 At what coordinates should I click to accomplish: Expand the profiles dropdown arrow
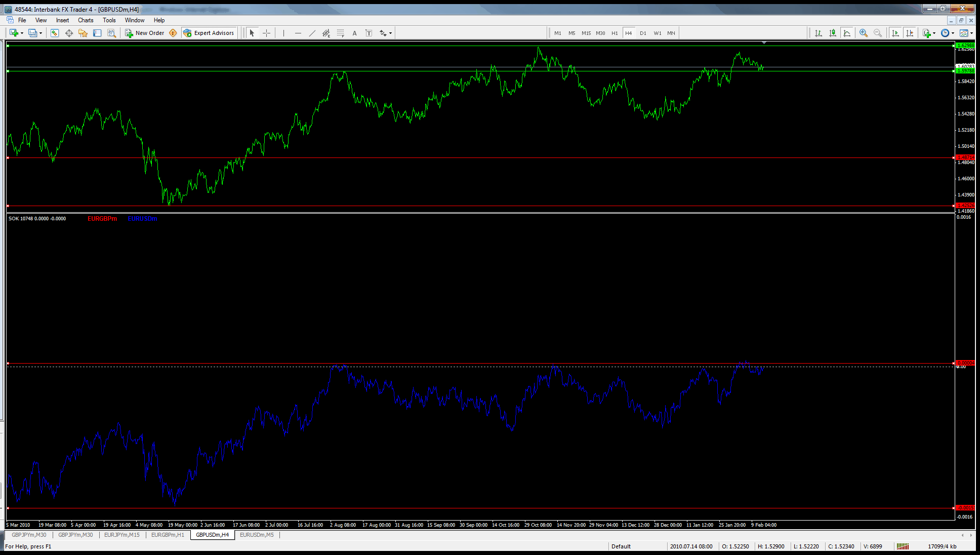coord(40,33)
